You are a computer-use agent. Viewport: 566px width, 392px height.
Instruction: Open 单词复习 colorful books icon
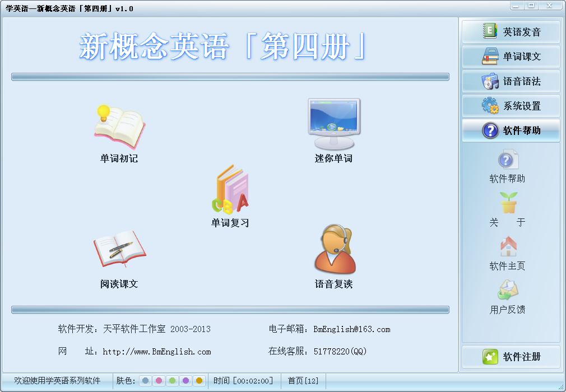point(230,189)
